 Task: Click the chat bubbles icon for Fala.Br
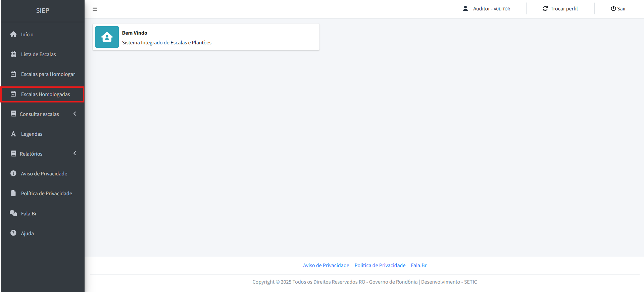click(13, 213)
